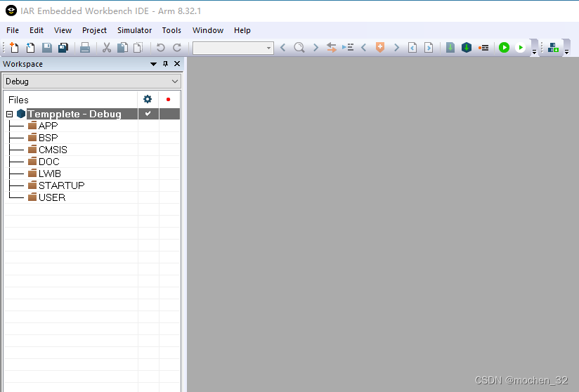This screenshot has width=579, height=392.
Task: Click the C-STAT analysis toolbar icon
Action: (553, 48)
